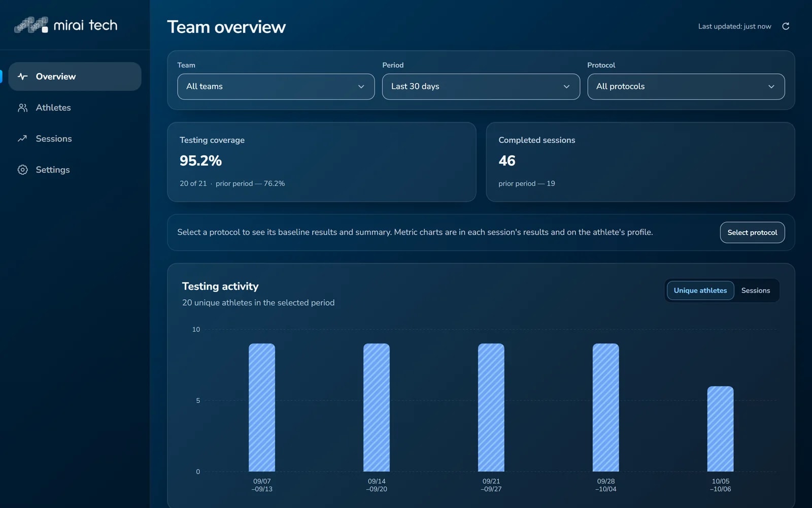The image size is (812, 508).
Task: Click the mirai tech logo
Action: (x=65, y=25)
